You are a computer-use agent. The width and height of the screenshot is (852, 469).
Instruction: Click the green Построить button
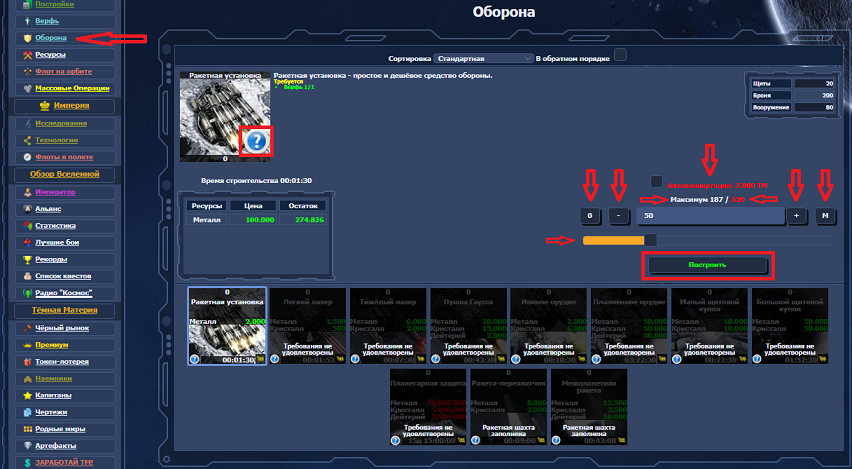point(708,266)
